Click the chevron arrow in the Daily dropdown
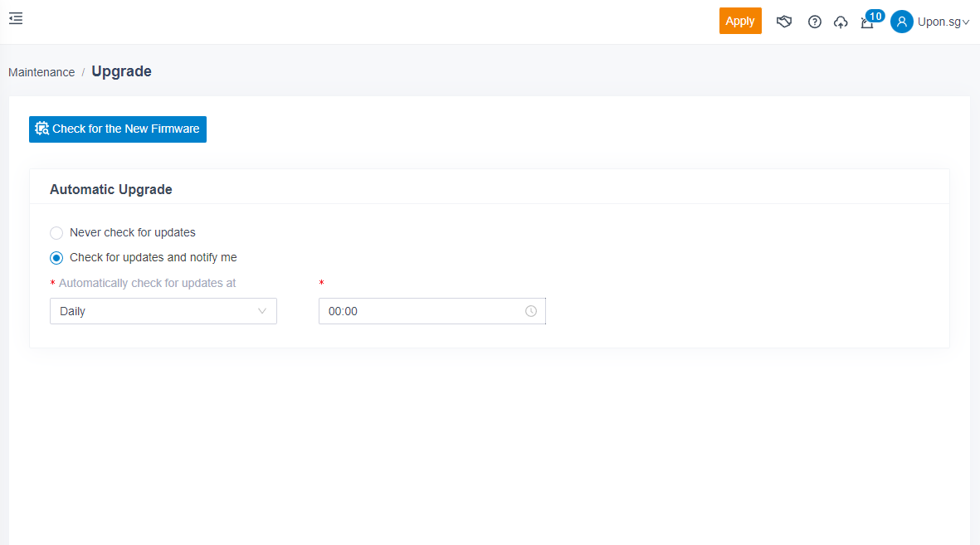This screenshot has width=980, height=545. pos(262,311)
